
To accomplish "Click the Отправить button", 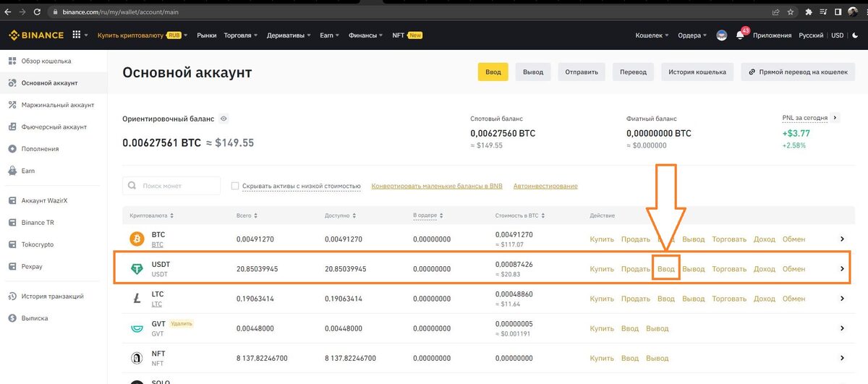I will (582, 72).
